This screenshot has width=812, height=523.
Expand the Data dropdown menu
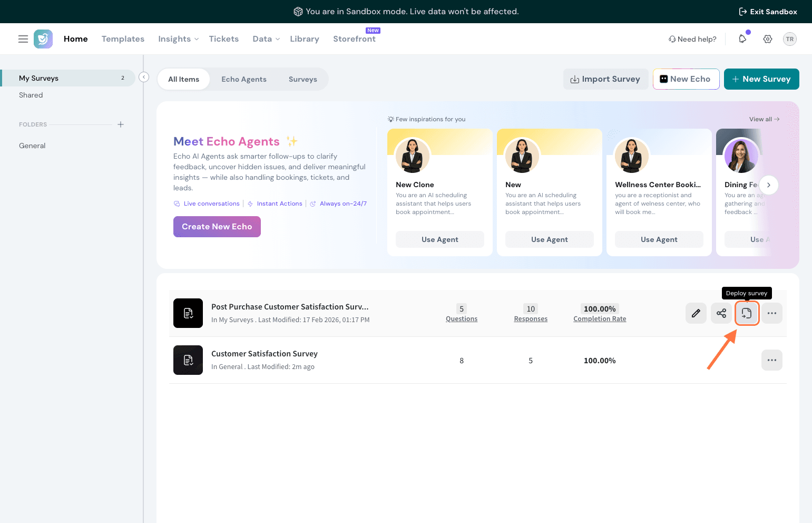point(266,39)
